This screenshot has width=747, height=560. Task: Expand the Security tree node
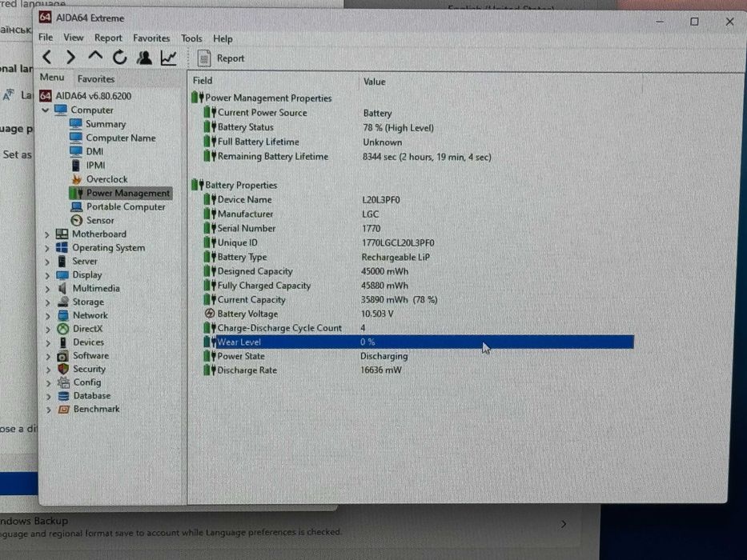coord(48,369)
